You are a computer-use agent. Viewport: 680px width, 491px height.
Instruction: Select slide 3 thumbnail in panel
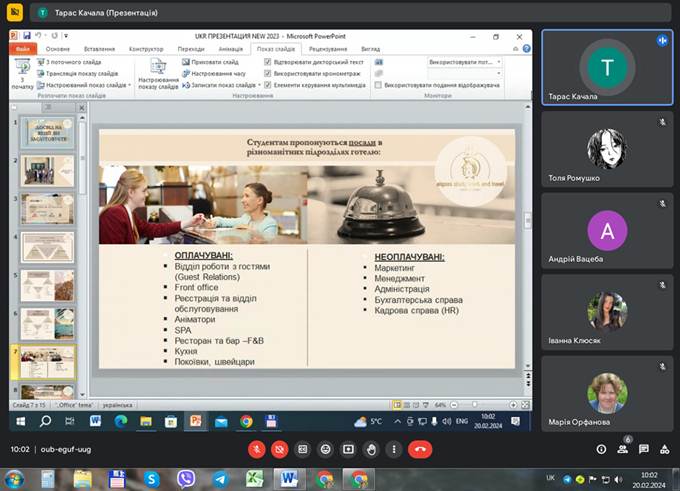point(48,209)
